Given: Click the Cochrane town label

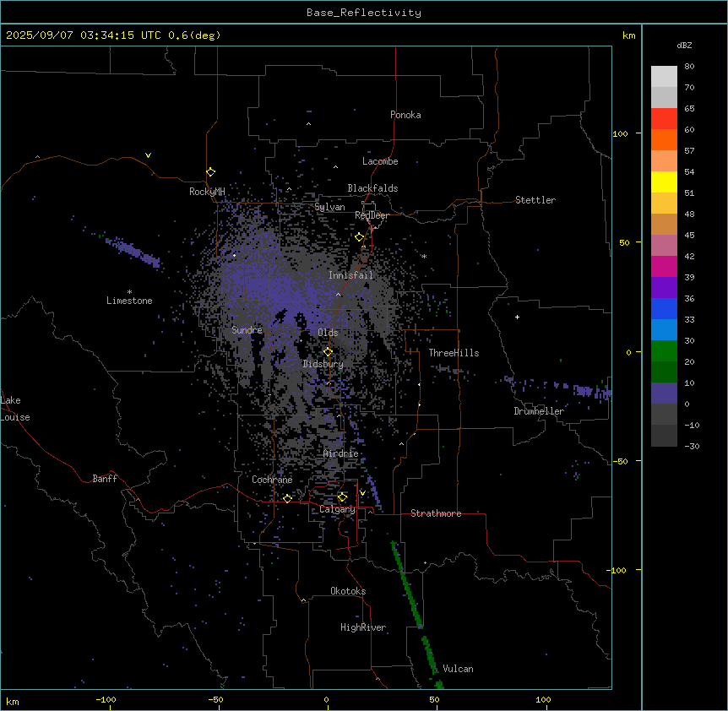Looking at the screenshot, I should point(272,480).
